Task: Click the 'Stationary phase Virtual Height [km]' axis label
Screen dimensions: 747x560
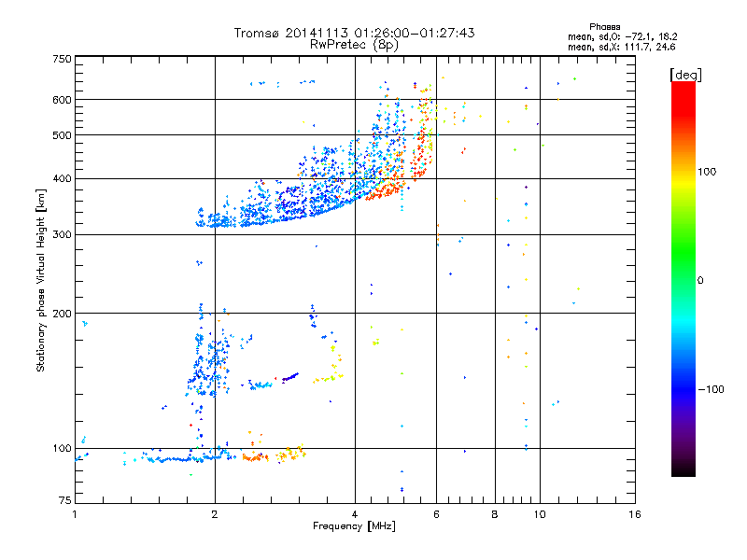Action: coord(40,281)
